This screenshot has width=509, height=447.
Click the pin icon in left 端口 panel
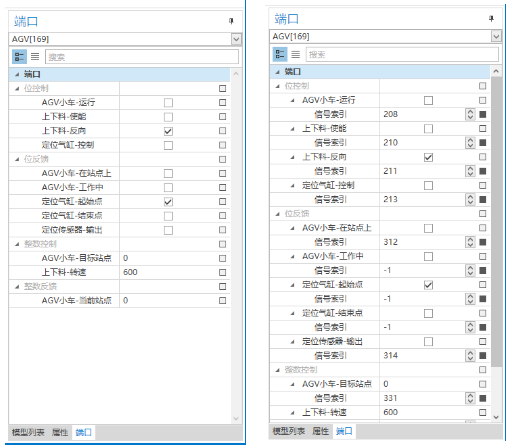(x=231, y=21)
